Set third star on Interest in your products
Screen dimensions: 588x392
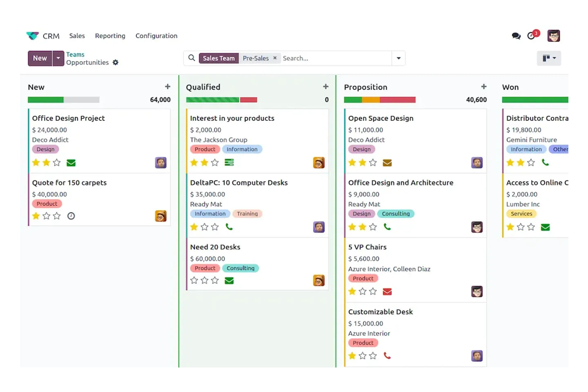point(215,163)
